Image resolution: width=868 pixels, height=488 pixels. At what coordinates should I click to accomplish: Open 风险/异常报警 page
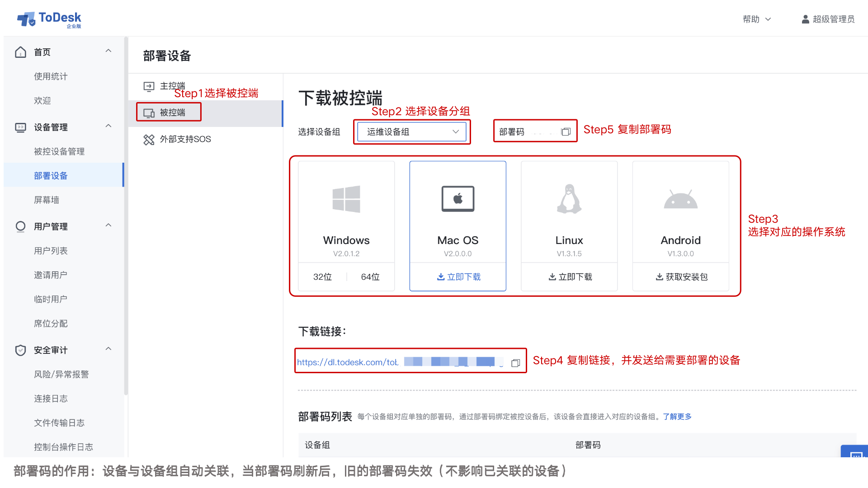(61, 375)
